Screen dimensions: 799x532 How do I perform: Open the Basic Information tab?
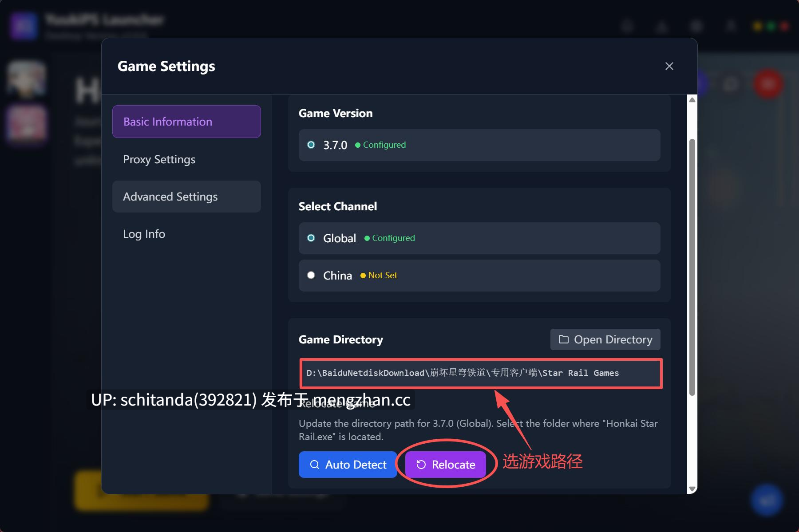tap(186, 122)
